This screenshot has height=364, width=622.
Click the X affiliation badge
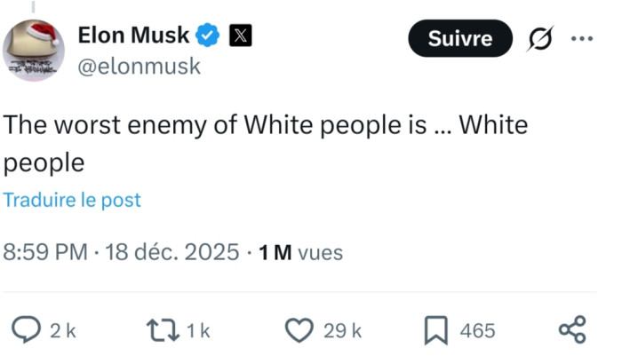(x=241, y=36)
